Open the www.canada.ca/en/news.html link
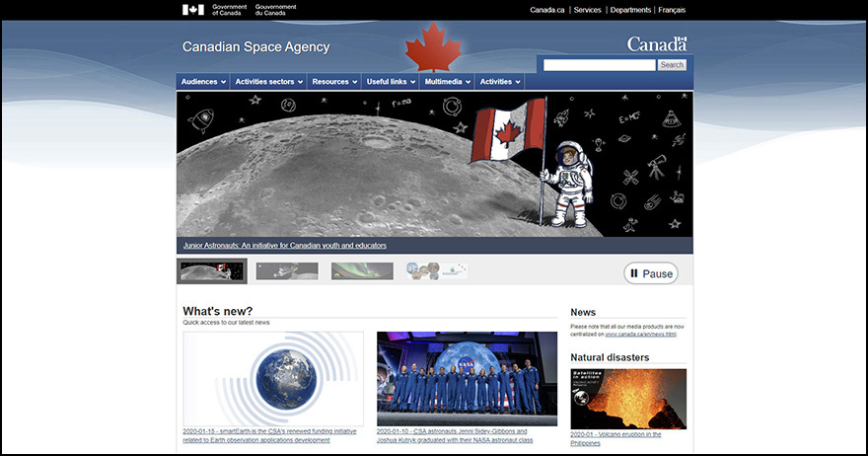868x456 pixels. click(x=640, y=335)
